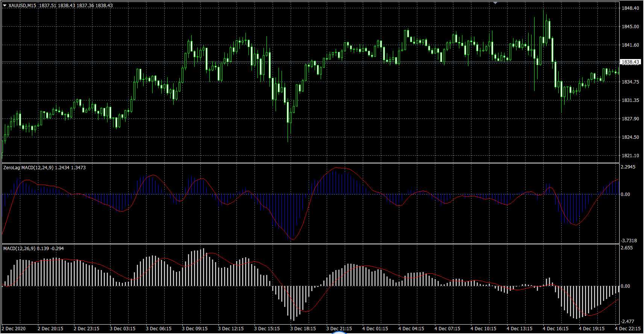Click the 0.00 value on lower MACD scale
Viewport: 644px width, 334px height.
pos(625,286)
